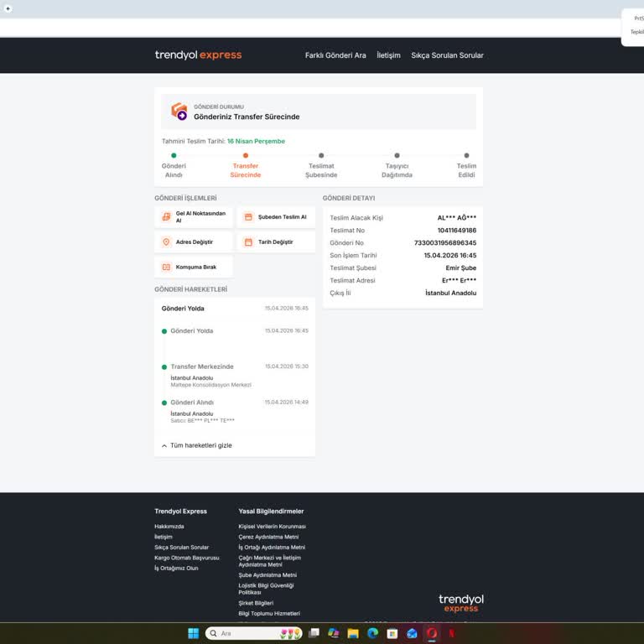The width and height of the screenshot is (644, 644).
Task: Click the trendyol express footer logo
Action: tap(461, 603)
